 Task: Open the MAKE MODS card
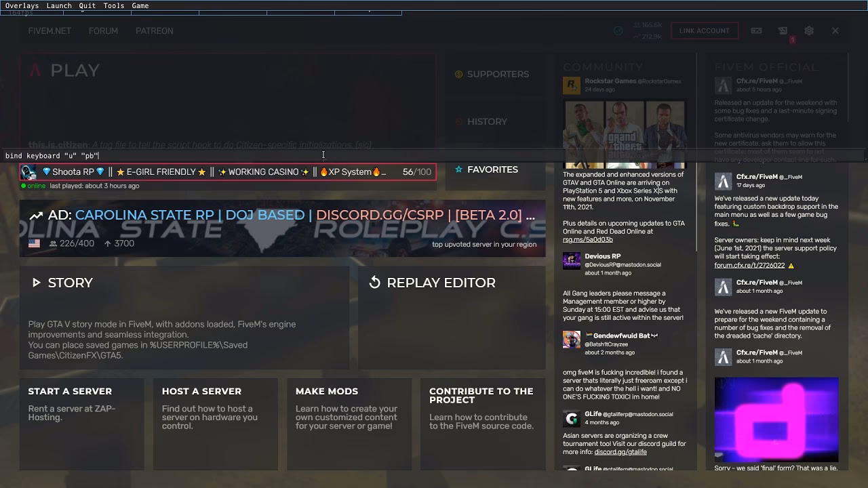(349, 424)
